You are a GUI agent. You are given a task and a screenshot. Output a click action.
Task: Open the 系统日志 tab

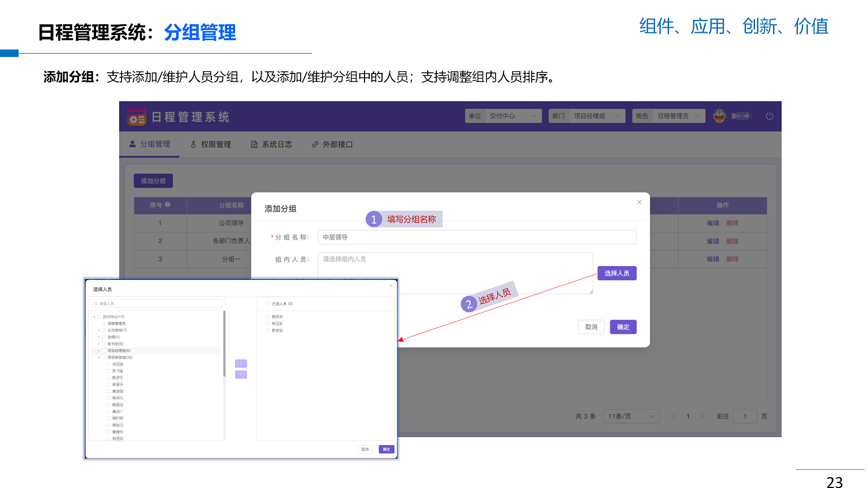[271, 145]
